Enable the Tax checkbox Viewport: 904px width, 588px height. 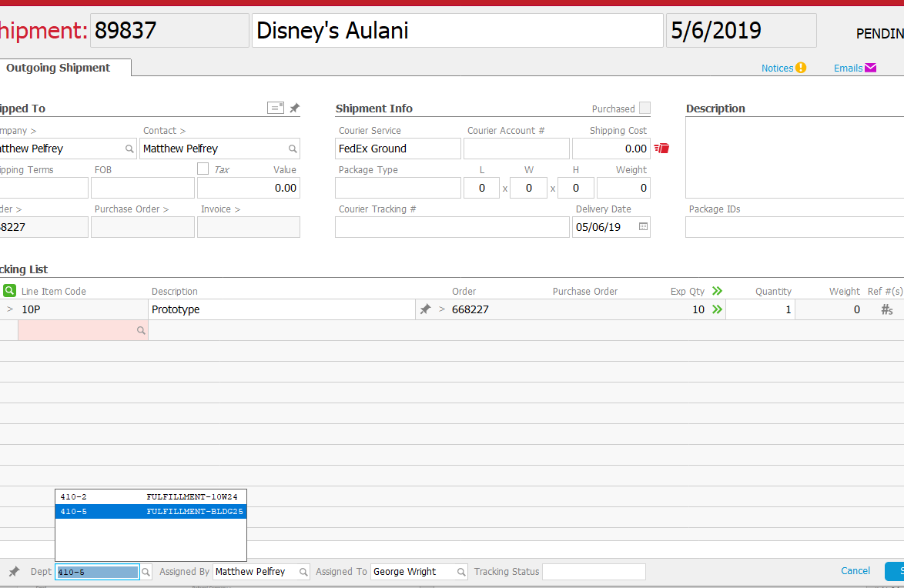tap(203, 169)
